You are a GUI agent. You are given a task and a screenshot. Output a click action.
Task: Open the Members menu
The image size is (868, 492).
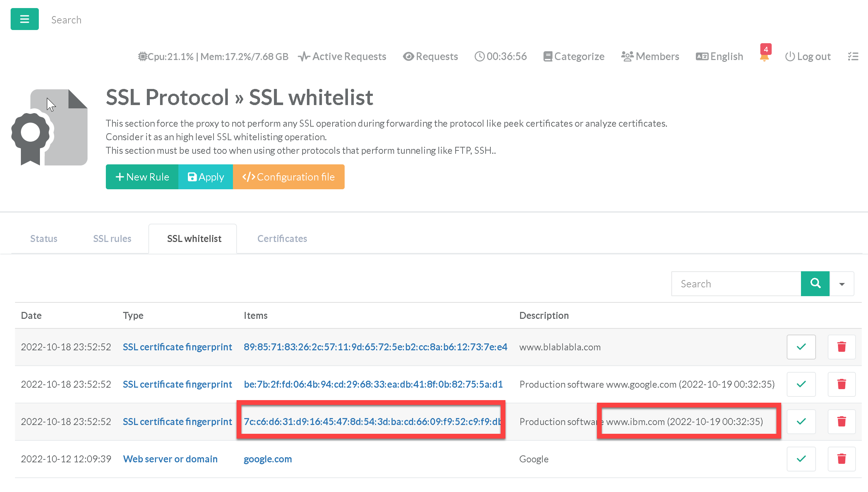coord(650,56)
